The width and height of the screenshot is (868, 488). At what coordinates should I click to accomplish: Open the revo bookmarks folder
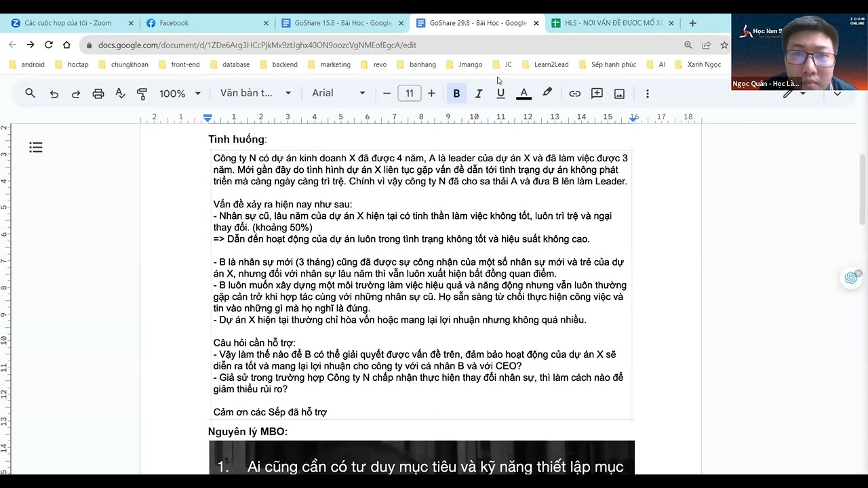click(x=374, y=64)
